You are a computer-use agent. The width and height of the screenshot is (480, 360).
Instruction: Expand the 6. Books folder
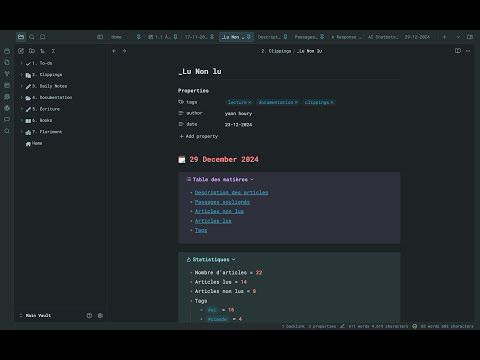click(x=22, y=120)
